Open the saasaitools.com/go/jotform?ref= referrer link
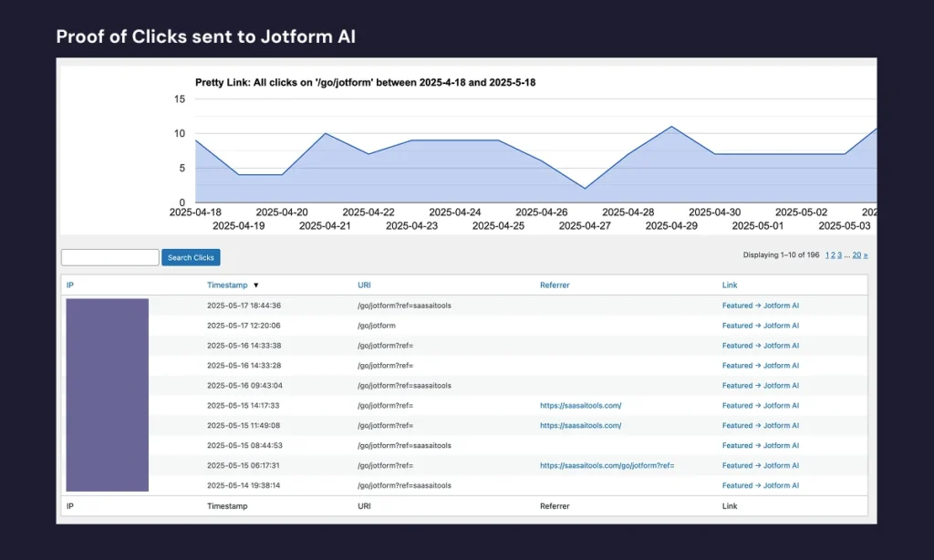This screenshot has height=560, width=934. point(607,465)
